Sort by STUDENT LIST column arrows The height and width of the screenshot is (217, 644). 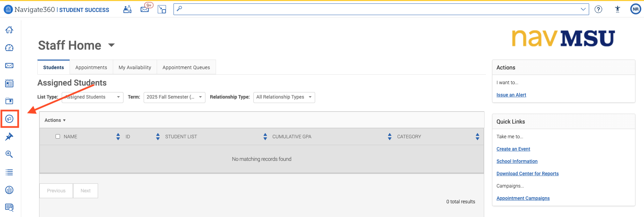(x=265, y=137)
